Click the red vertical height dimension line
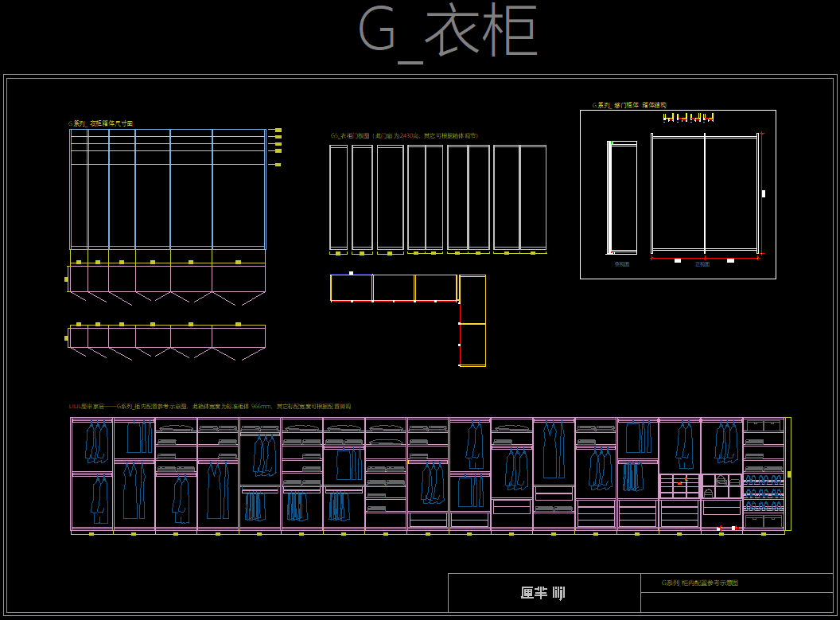This screenshot has width=840, height=620. 761,193
